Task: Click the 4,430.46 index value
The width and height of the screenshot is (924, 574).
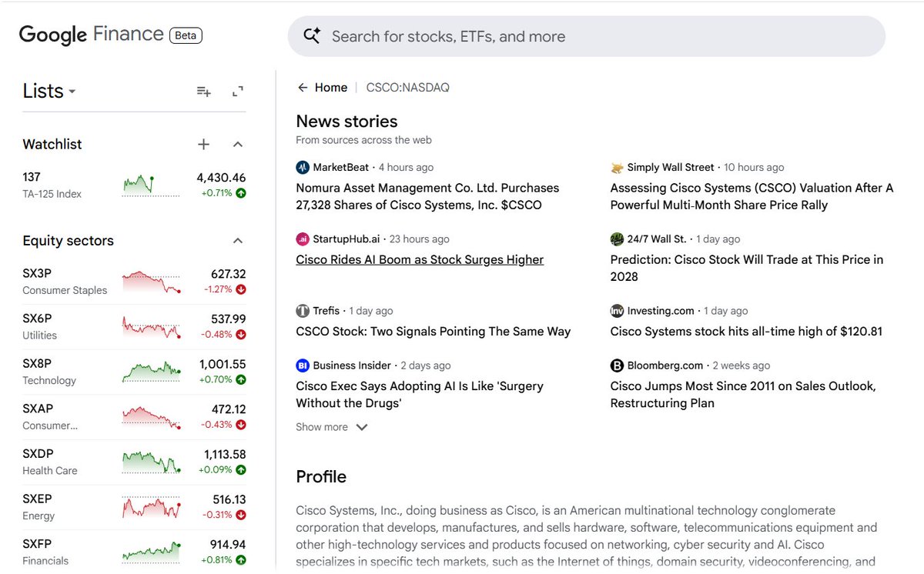Action: click(x=221, y=178)
